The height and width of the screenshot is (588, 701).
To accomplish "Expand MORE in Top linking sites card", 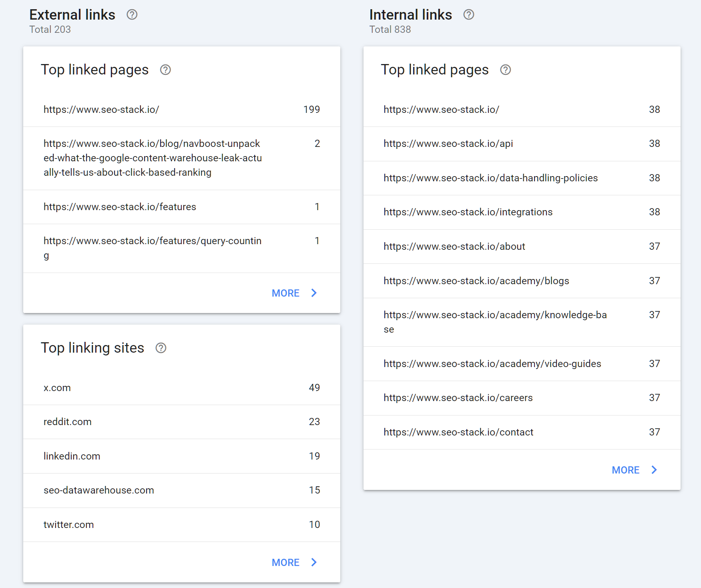I will point(294,562).
